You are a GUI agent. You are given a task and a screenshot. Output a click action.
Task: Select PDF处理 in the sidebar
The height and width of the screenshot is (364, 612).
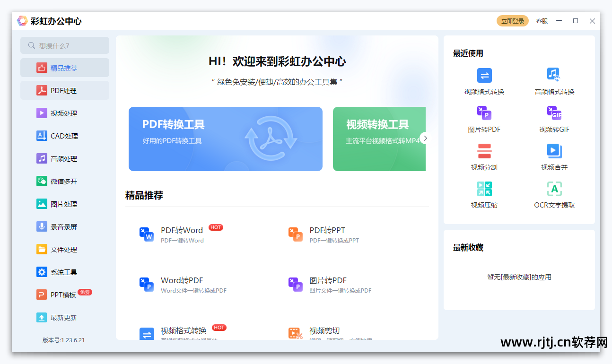(x=64, y=91)
